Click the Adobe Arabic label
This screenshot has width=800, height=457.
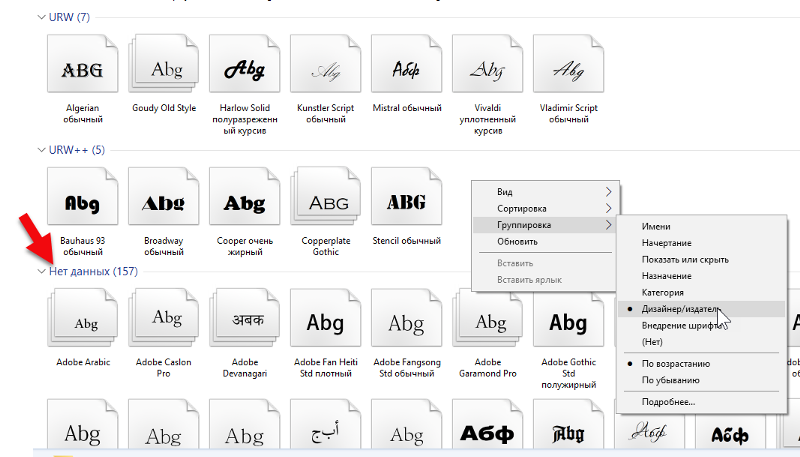[83, 362]
